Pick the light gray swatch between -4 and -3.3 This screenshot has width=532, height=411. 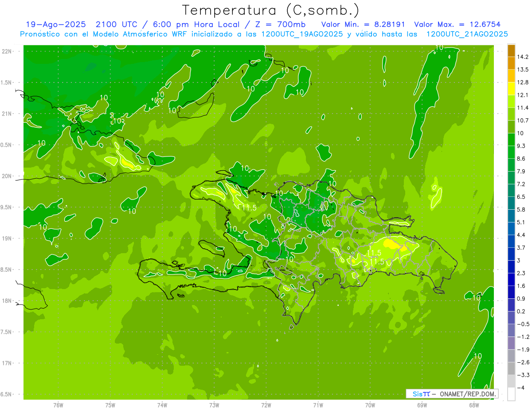511,381
